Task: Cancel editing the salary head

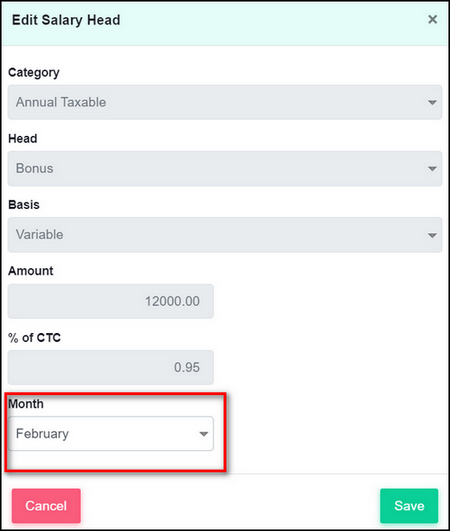Action: tap(46, 506)
